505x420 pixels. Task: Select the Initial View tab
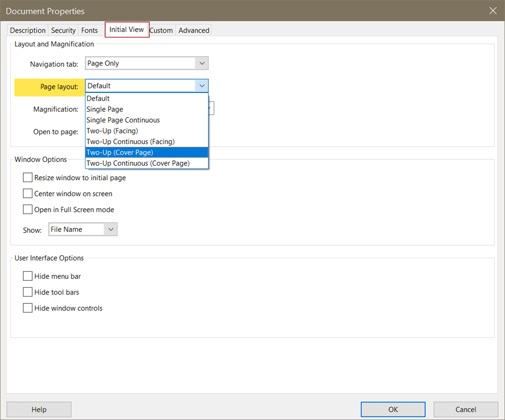(x=126, y=29)
